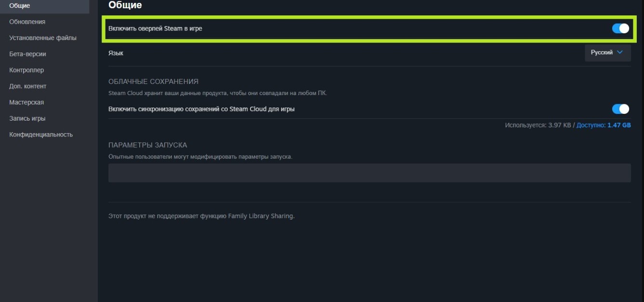Screen dimensions: 644x302
Task: Click the Доступно 1.47 GB link
Action: [x=604, y=125]
